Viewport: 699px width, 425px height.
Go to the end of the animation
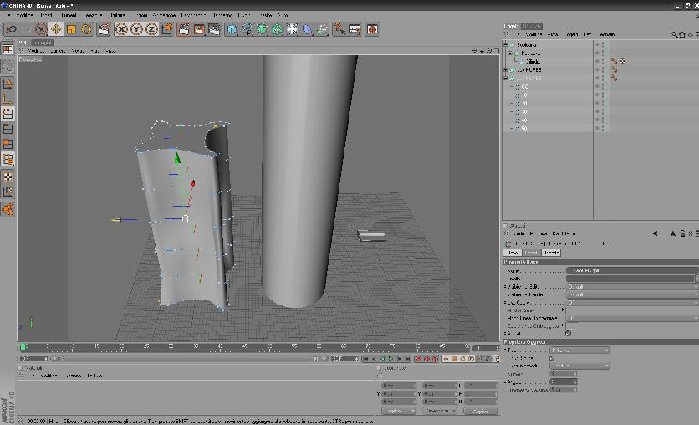click(x=407, y=359)
